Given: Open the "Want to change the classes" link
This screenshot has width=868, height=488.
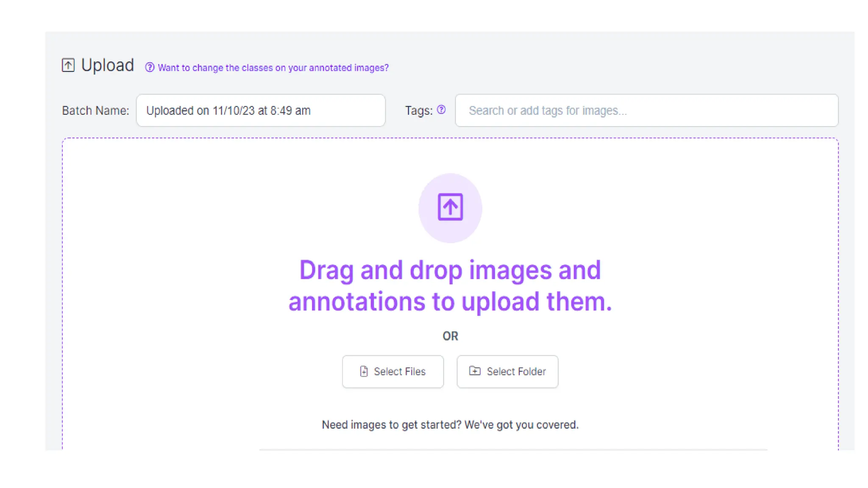Looking at the screenshot, I should [273, 68].
